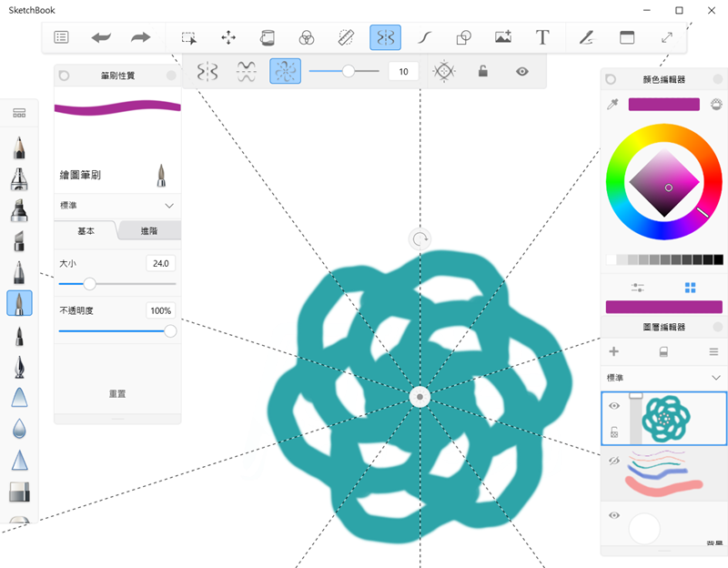Viewport: 728px width, 568px height.
Task: Switch to the 基本 tab
Action: tap(86, 231)
